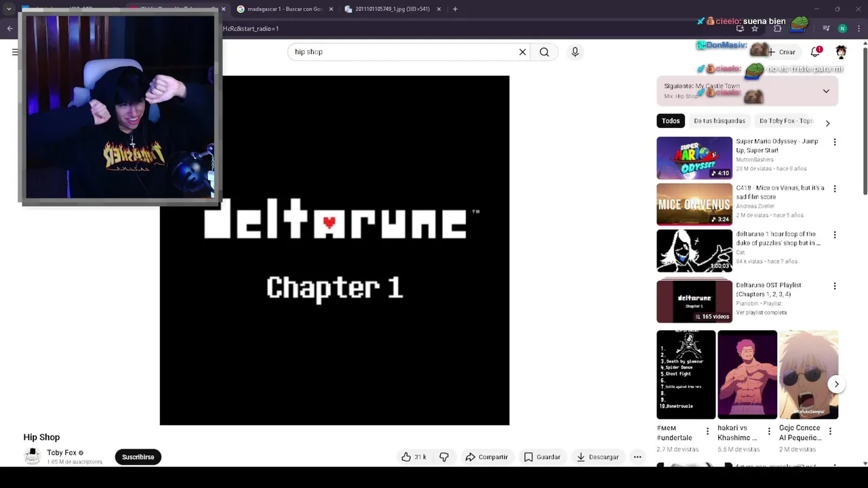Open more actions ellipsis below video
The width and height of the screenshot is (868, 488).
[x=637, y=457]
